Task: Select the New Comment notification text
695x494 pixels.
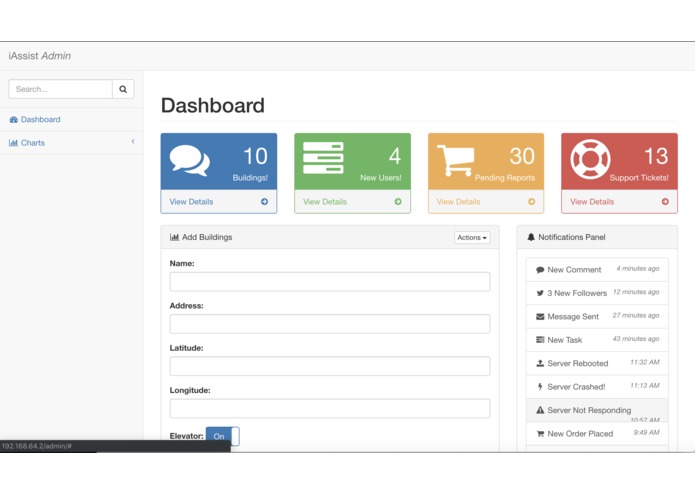Action: [574, 270]
